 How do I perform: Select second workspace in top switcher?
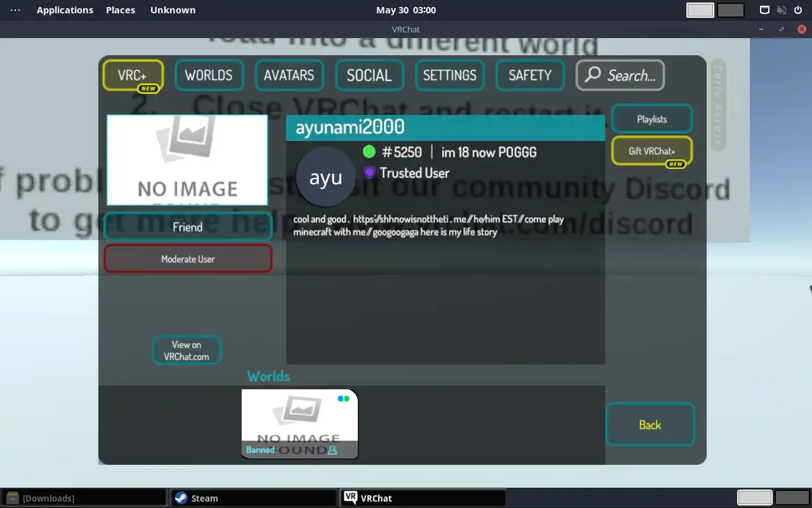(x=731, y=10)
